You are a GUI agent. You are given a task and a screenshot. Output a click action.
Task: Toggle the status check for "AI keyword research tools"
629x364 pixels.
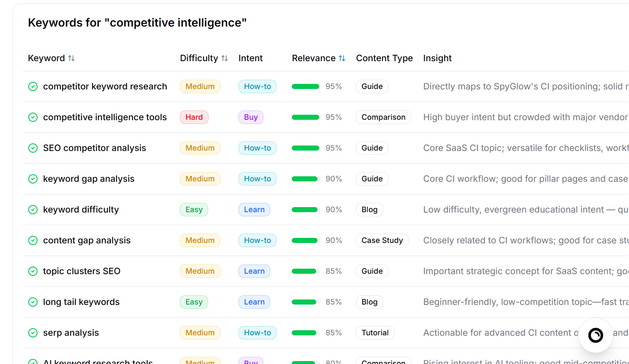point(33,361)
